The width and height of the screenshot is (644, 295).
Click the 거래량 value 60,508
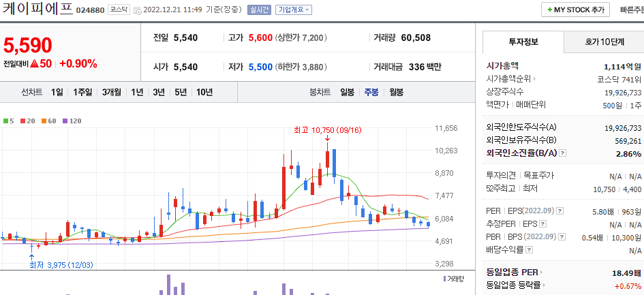416,37
